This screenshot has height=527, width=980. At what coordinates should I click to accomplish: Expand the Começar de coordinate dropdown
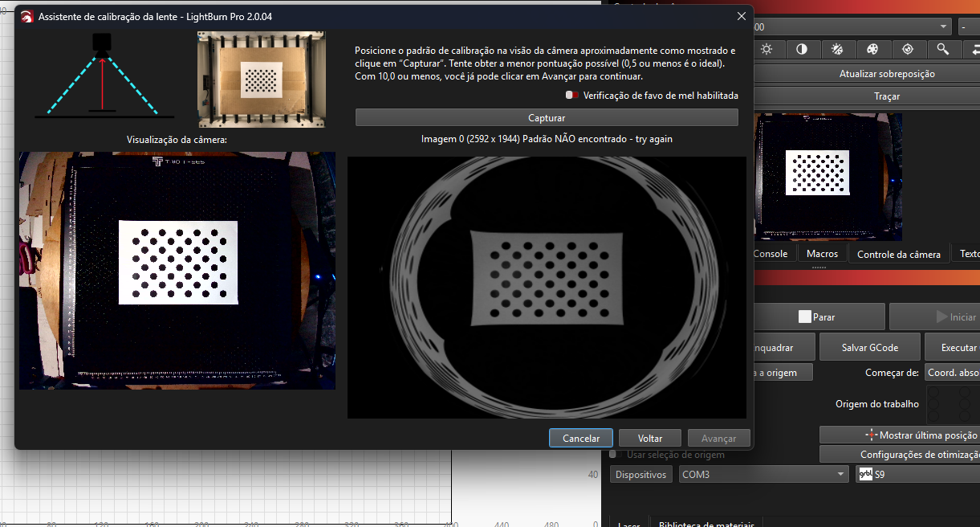[952, 373]
